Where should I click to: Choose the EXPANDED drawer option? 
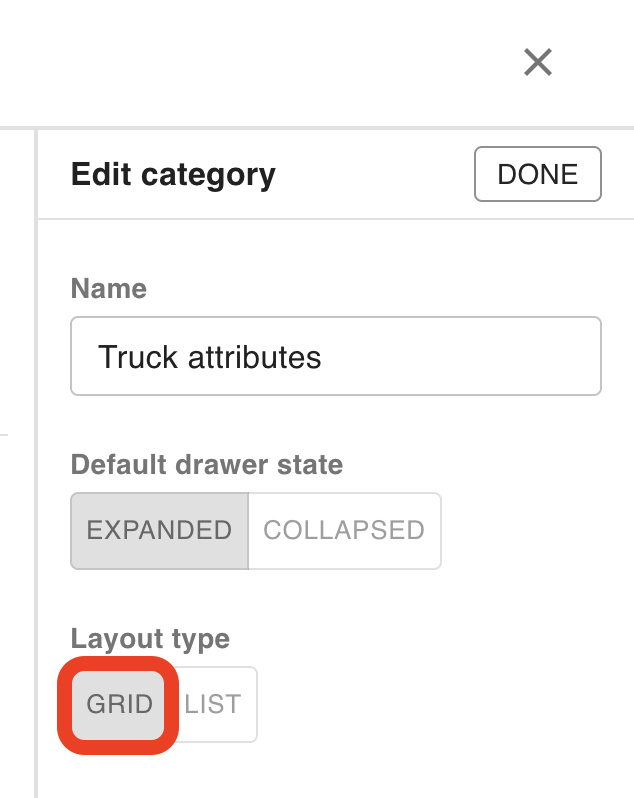(159, 530)
